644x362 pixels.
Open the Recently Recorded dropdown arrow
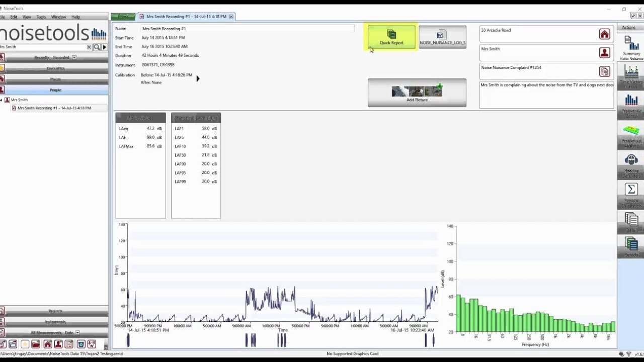pyautogui.click(x=74, y=57)
